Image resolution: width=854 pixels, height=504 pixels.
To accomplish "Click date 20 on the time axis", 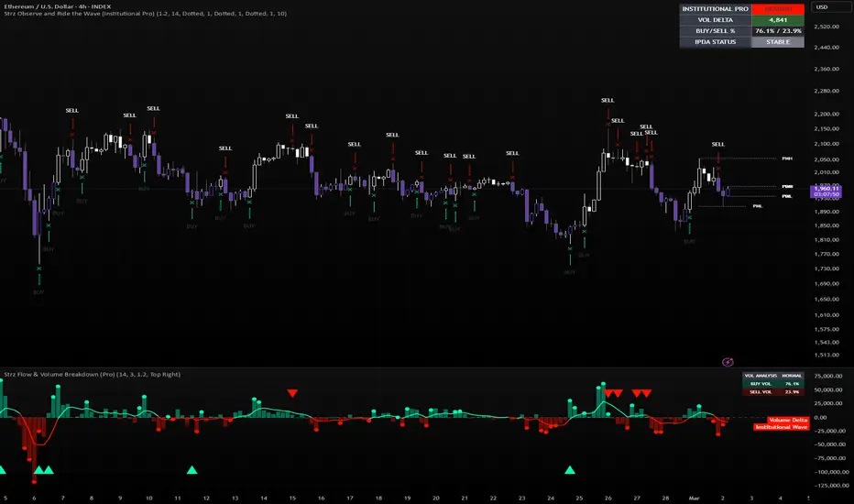I will click(436, 498).
